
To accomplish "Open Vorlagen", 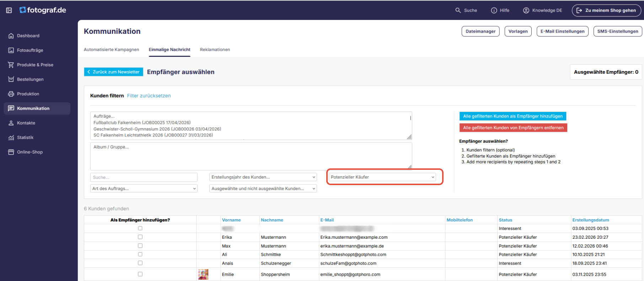I will click(x=518, y=31).
